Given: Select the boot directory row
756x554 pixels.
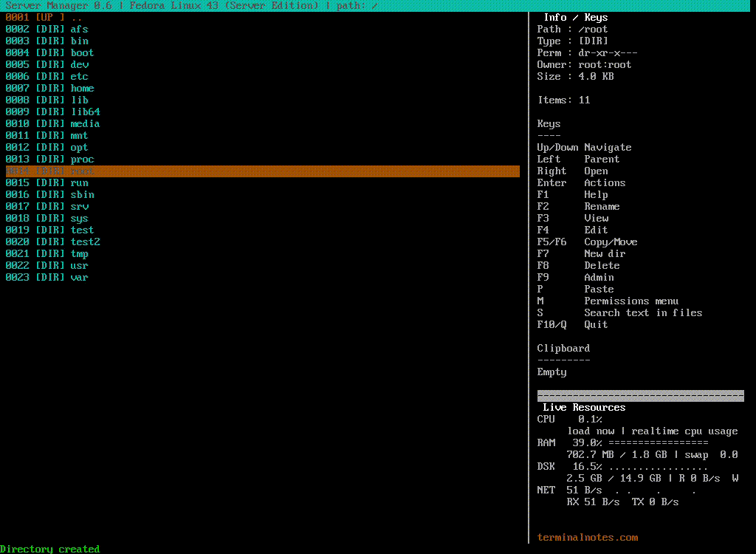Looking at the screenshot, I should (82, 53).
